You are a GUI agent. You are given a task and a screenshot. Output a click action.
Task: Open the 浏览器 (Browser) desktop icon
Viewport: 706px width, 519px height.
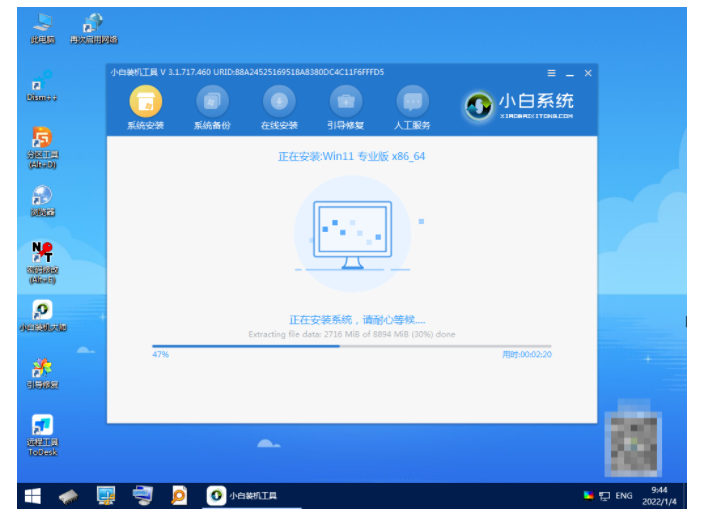click(x=42, y=198)
